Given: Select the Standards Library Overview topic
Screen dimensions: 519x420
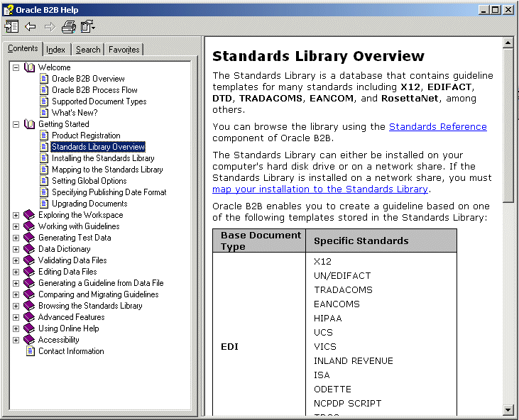Looking at the screenshot, I should pos(98,147).
